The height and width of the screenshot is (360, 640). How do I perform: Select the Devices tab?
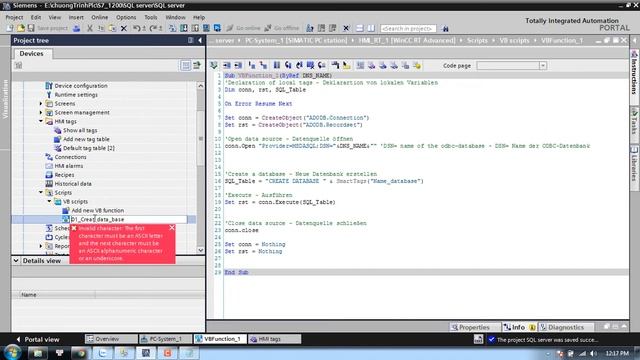[x=31, y=53]
